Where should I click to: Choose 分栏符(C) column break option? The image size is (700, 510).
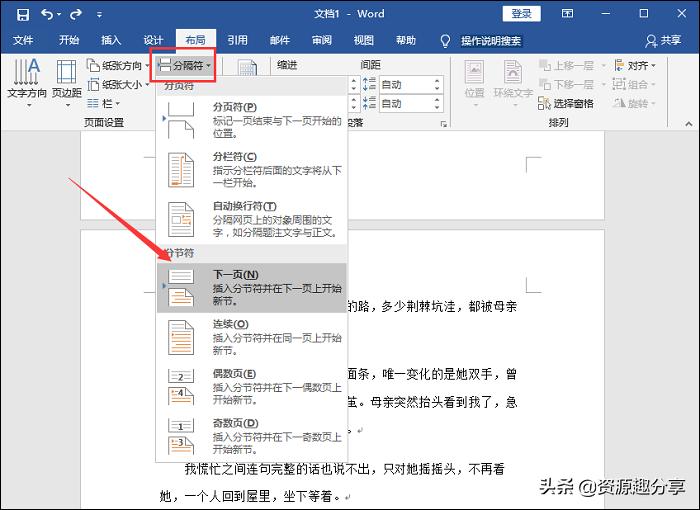(x=251, y=170)
